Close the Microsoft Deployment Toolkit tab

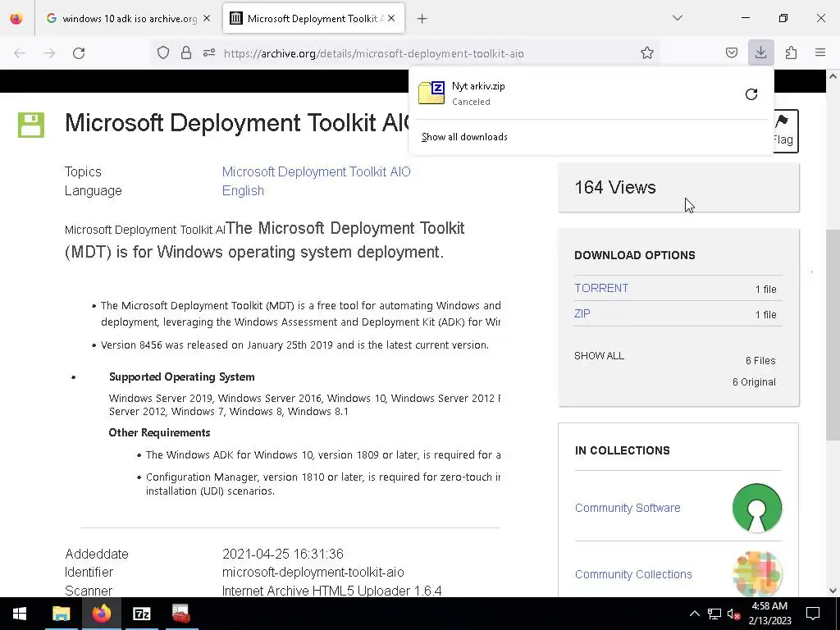click(391, 18)
